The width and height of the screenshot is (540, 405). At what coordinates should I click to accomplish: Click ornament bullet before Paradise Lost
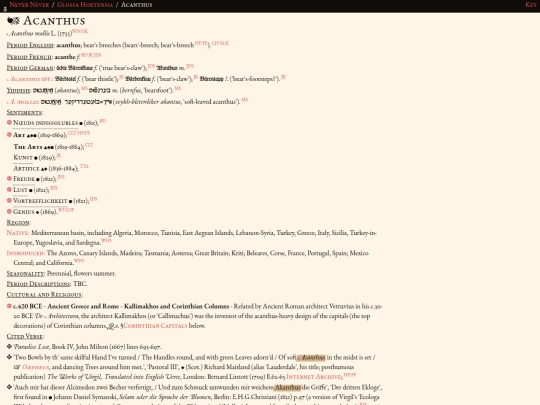(9, 346)
